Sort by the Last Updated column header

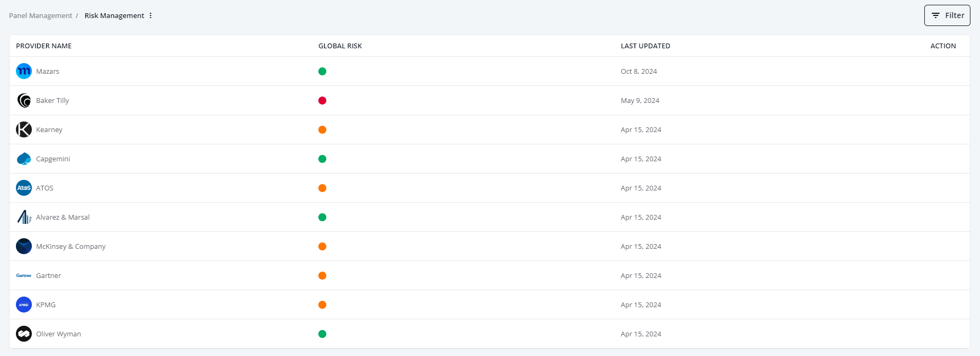(645, 46)
